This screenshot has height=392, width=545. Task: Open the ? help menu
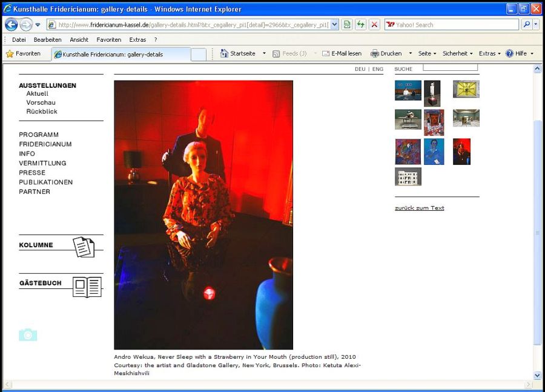(156, 39)
